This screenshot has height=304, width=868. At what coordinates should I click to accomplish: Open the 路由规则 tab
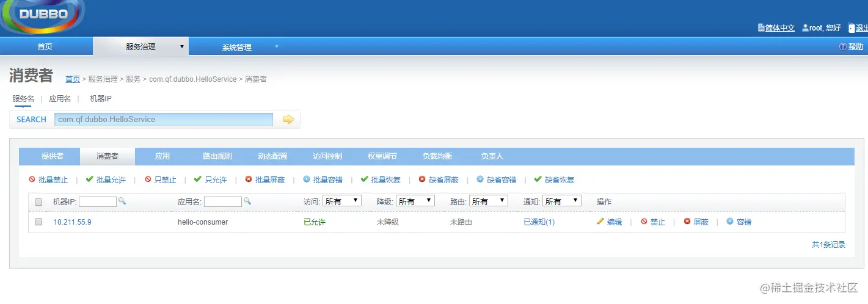point(217,156)
